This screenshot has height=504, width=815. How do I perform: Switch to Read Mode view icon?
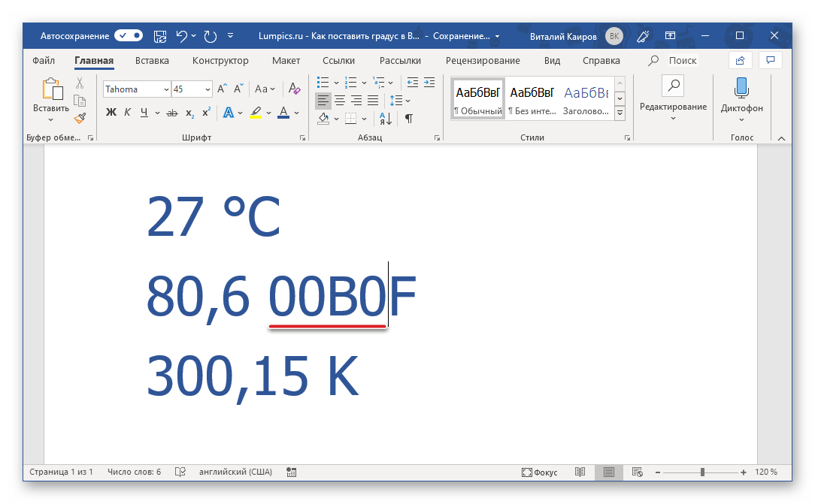[580, 472]
